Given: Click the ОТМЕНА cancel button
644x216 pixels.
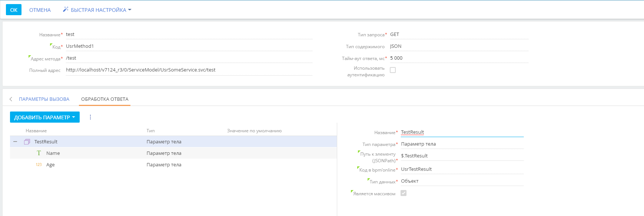Looking at the screenshot, I should click(40, 10).
